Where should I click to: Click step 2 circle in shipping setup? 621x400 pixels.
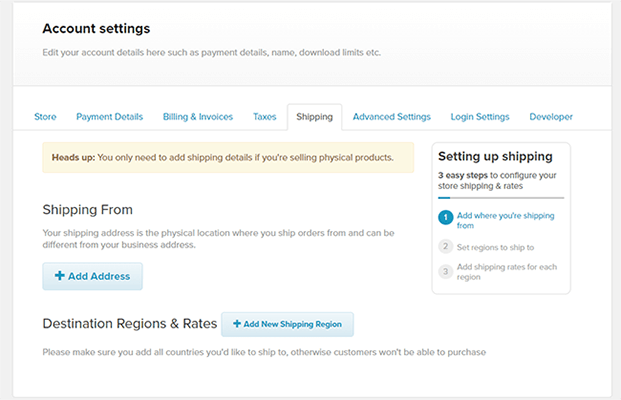(x=446, y=246)
